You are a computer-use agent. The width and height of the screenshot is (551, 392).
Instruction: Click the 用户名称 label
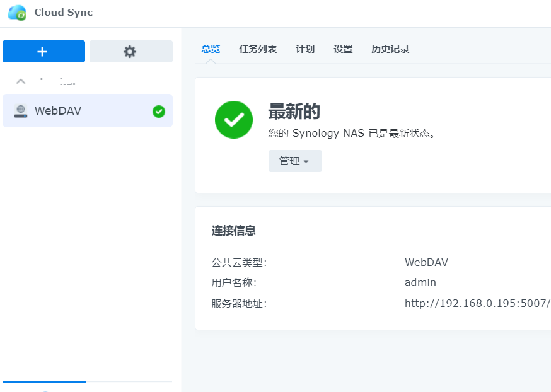tap(234, 283)
